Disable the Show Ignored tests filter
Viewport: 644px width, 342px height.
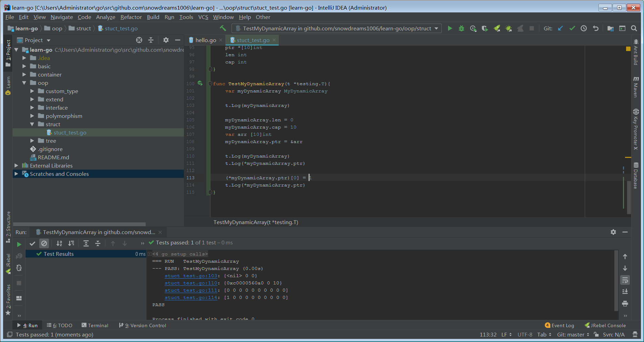click(44, 243)
